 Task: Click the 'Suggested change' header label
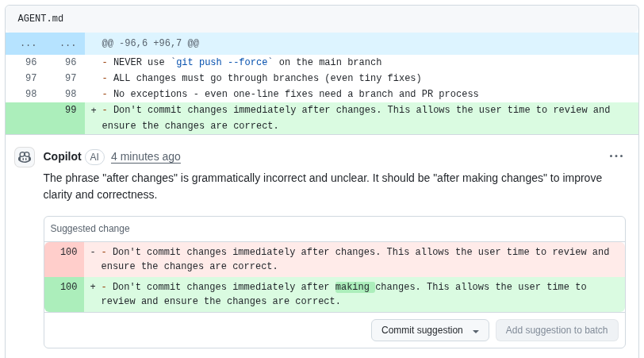[90, 229]
